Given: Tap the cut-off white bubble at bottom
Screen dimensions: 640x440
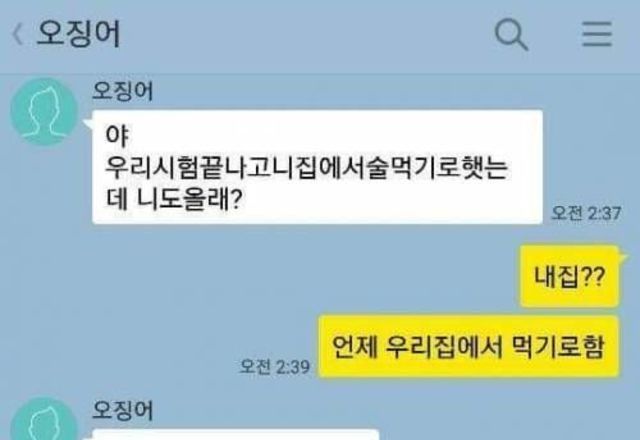Looking at the screenshot, I should pyautogui.click(x=236, y=434).
